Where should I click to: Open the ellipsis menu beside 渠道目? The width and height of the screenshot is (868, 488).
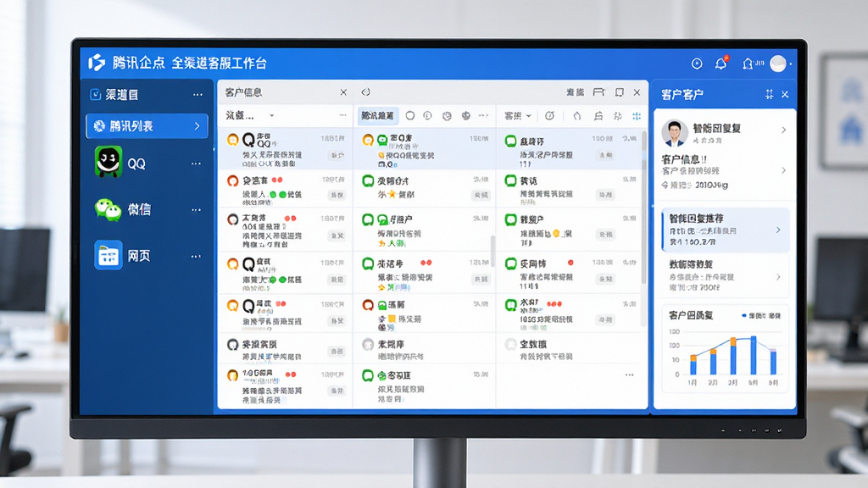[x=198, y=95]
